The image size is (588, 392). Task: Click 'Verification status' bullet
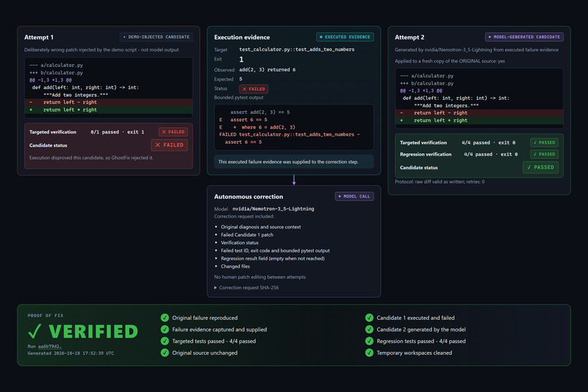239,242
